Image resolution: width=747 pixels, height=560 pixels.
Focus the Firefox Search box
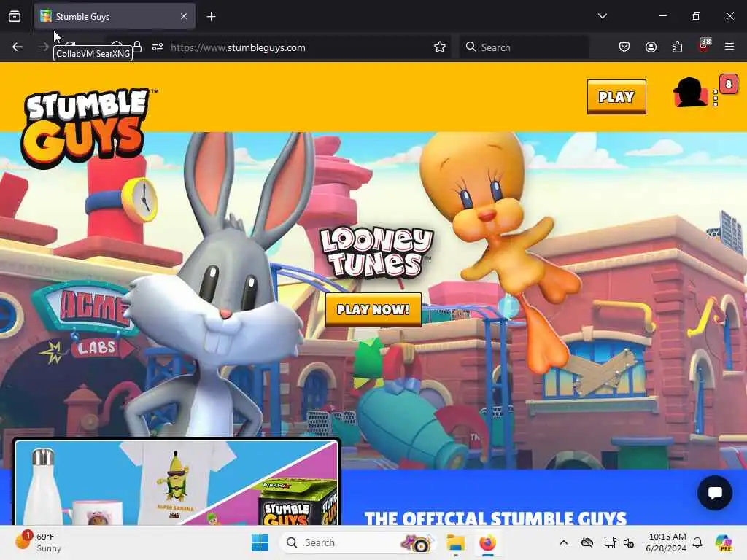coord(524,47)
